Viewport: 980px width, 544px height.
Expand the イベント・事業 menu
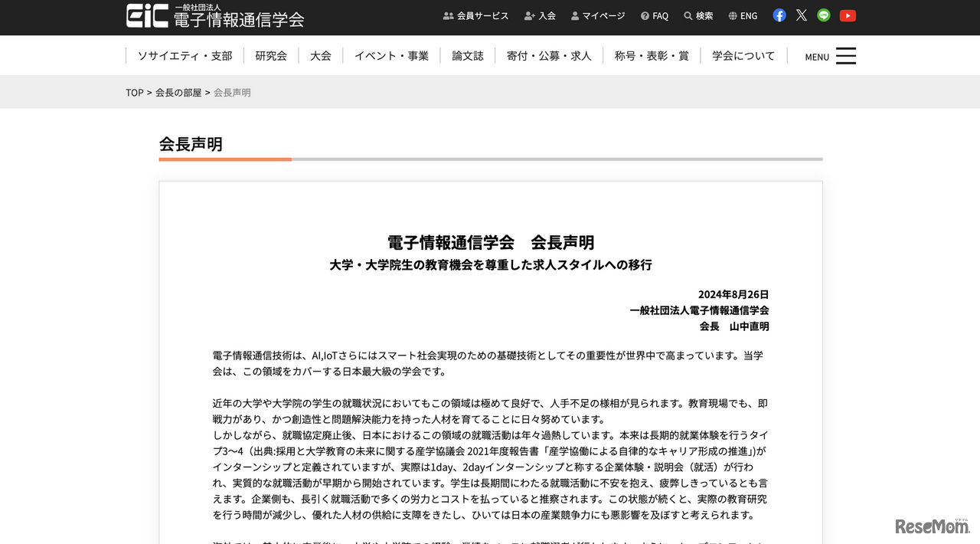[x=391, y=56]
